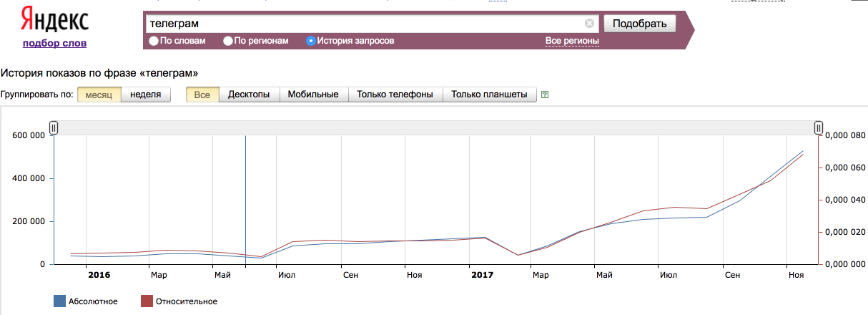Group the chart by «неделя»
The image size is (868, 315).
(x=146, y=94)
